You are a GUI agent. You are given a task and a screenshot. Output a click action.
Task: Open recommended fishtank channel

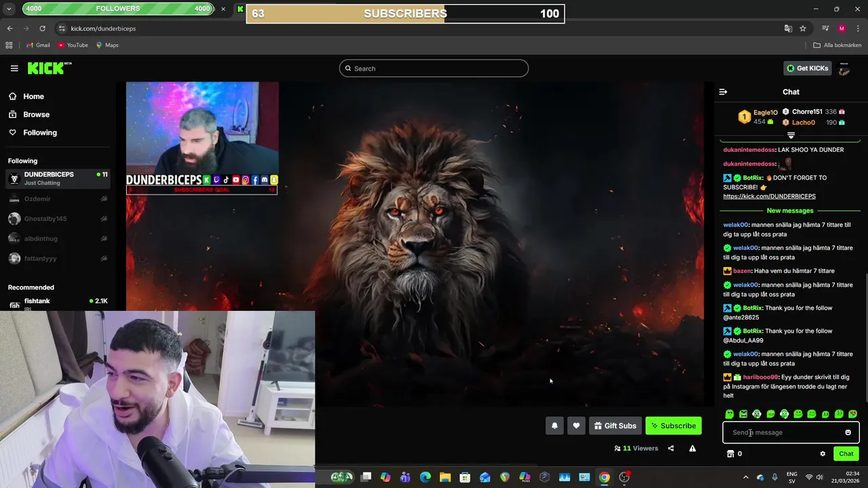58,303
